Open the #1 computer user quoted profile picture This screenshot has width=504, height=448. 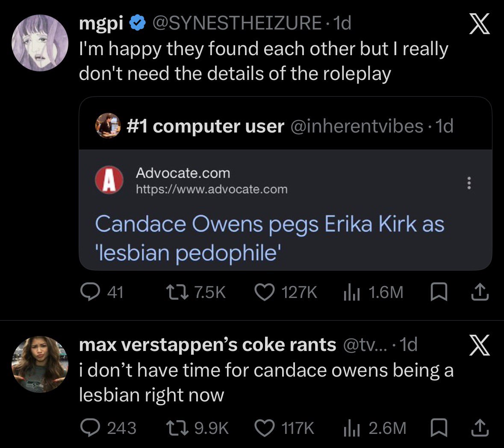(108, 126)
